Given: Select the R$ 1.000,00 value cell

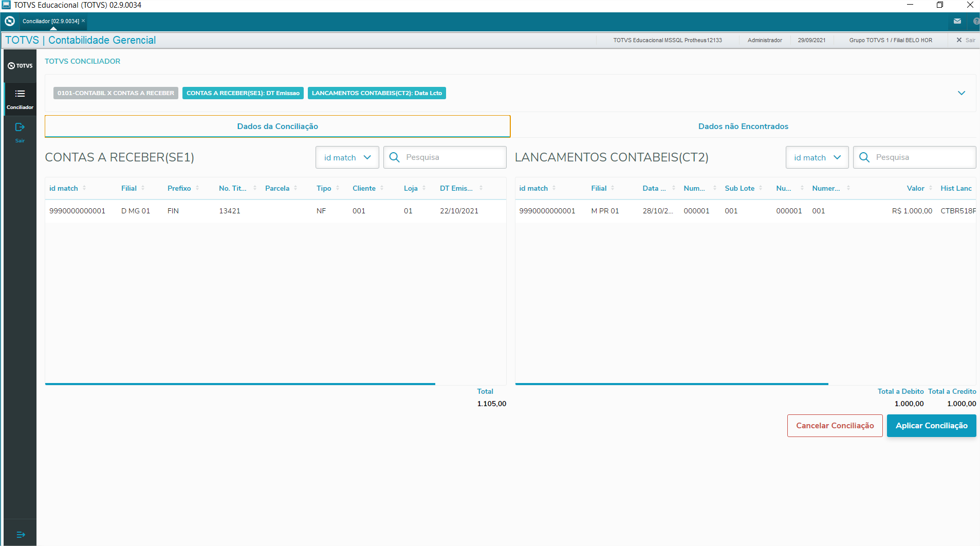Looking at the screenshot, I should click(912, 211).
